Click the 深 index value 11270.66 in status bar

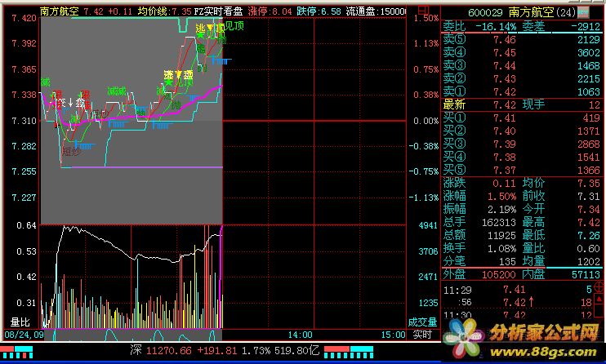169,350
